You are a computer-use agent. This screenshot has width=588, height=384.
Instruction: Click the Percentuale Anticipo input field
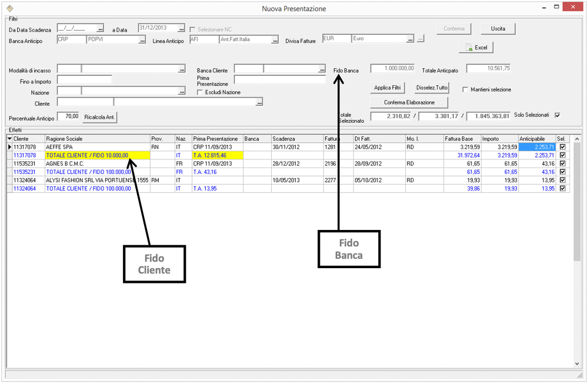click(68, 116)
